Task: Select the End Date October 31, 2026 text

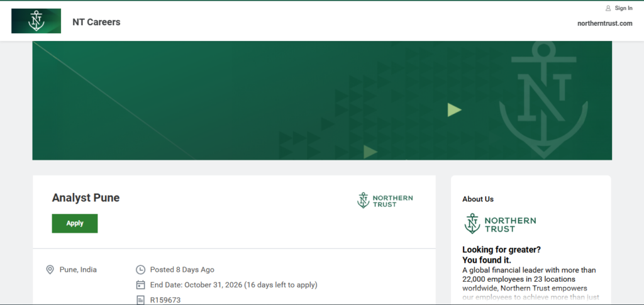Action: click(234, 285)
